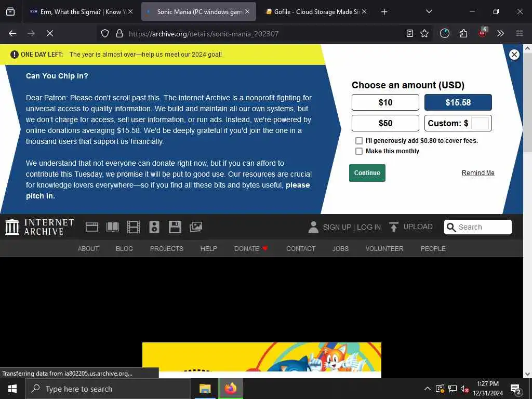Click the Remind Me link
Screen dimensions: 532x399
pyautogui.click(x=478, y=173)
